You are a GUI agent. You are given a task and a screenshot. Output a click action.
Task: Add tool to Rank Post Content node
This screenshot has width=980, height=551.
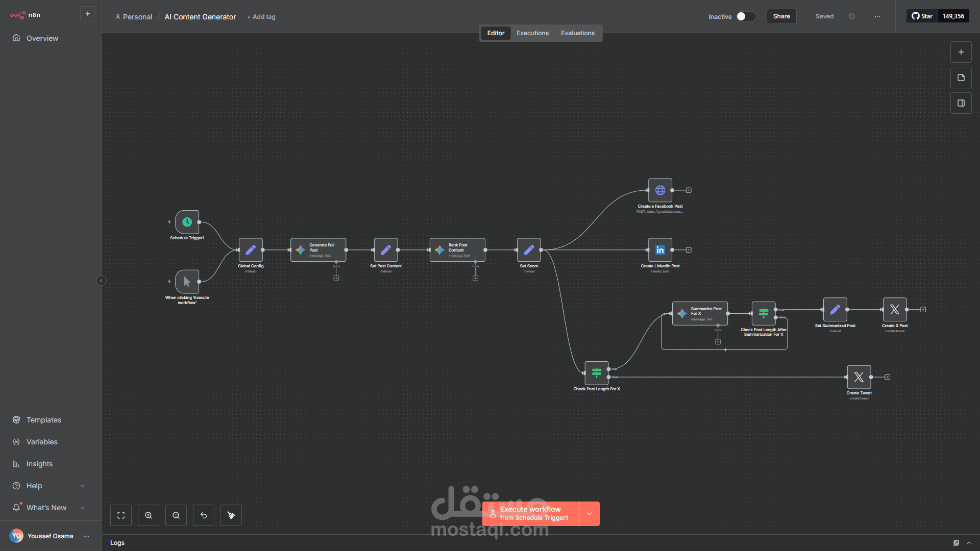[475, 279]
